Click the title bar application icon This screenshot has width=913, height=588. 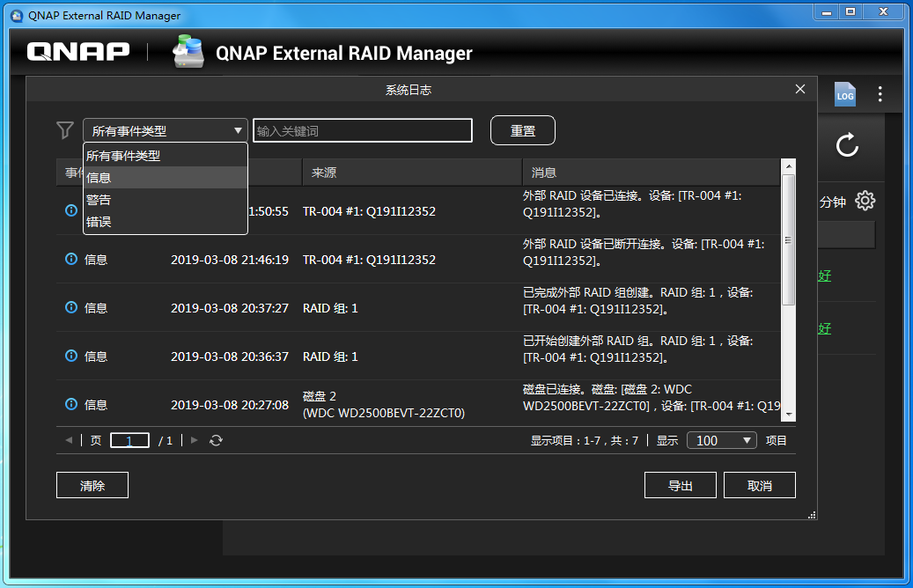tap(17, 16)
